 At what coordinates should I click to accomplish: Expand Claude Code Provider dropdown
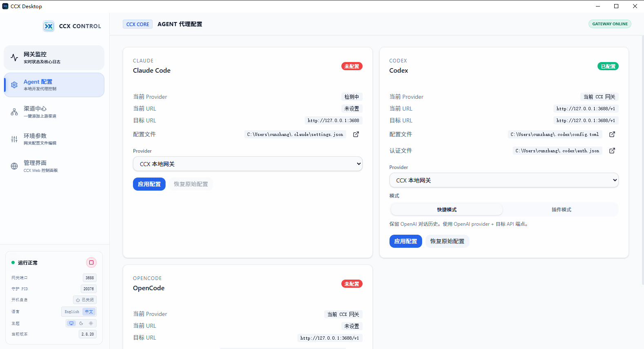click(x=248, y=164)
